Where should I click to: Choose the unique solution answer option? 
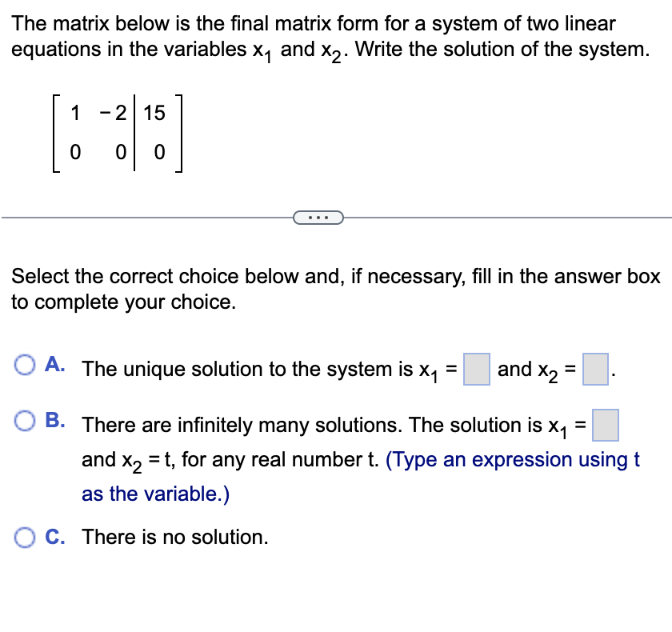[25, 366]
